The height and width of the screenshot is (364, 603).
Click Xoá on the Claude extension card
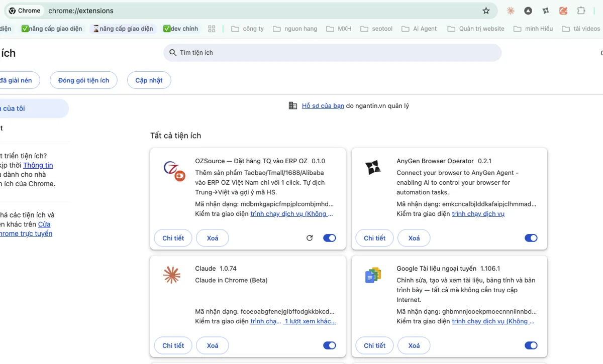[213, 345]
